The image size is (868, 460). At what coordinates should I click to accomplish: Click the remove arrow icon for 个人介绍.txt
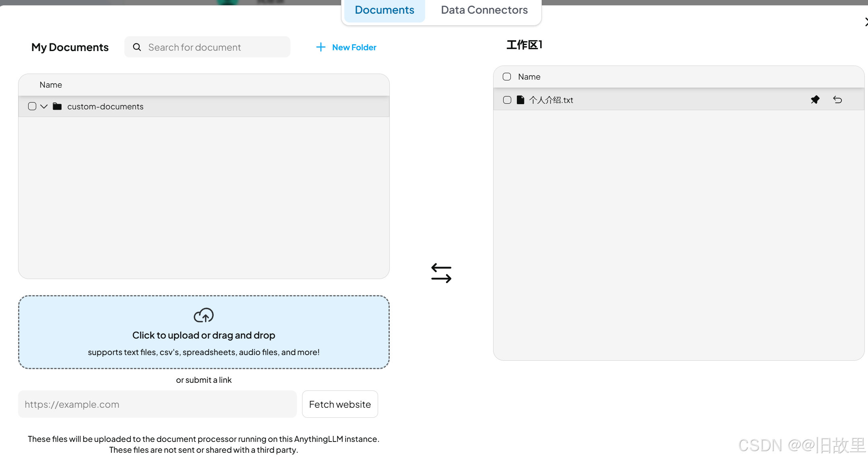pyautogui.click(x=837, y=100)
